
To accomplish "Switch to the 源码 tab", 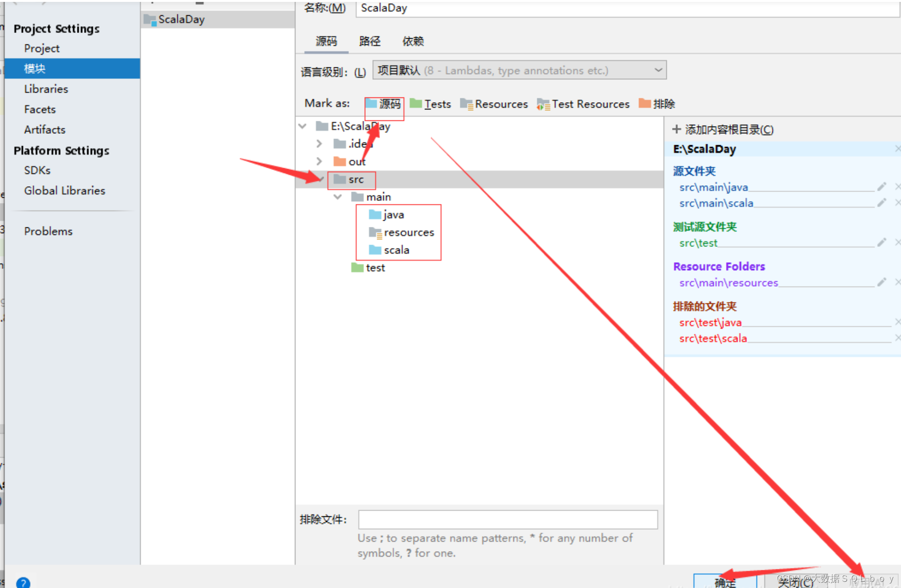I will tap(326, 42).
